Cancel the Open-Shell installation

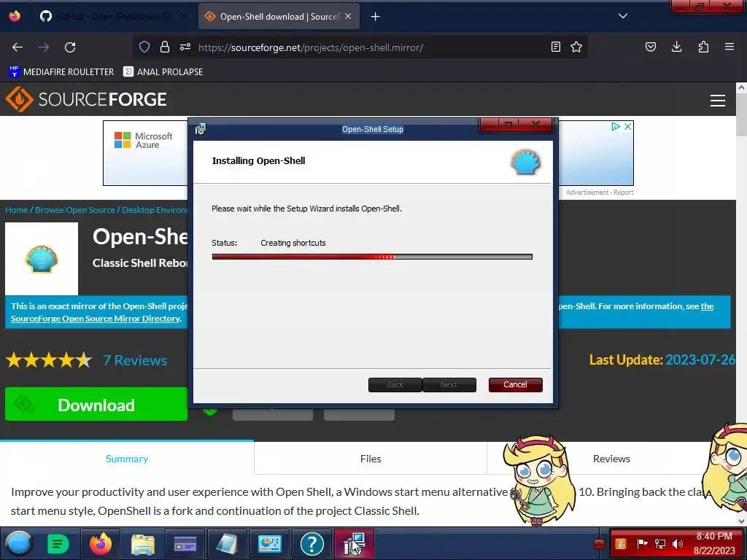click(x=515, y=385)
